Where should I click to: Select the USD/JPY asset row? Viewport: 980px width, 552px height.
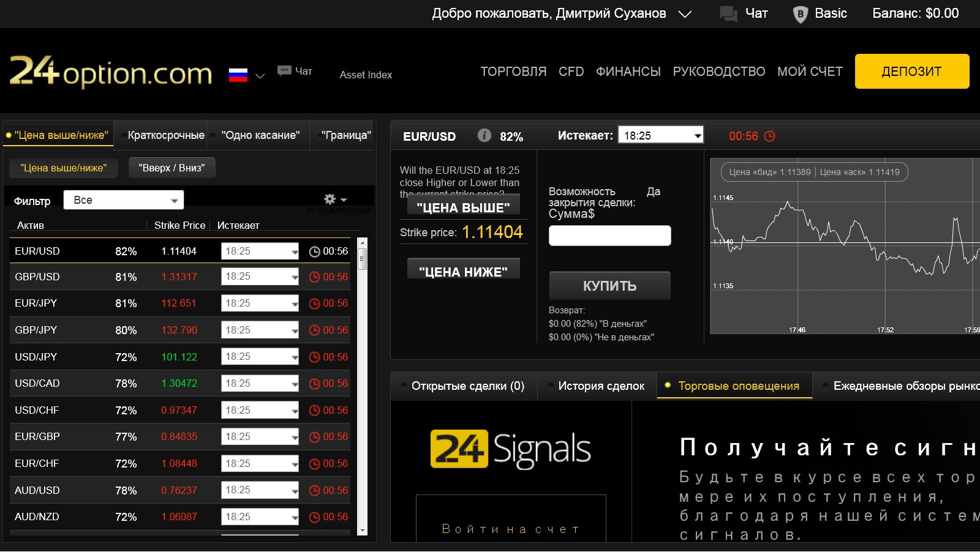[x=179, y=357]
